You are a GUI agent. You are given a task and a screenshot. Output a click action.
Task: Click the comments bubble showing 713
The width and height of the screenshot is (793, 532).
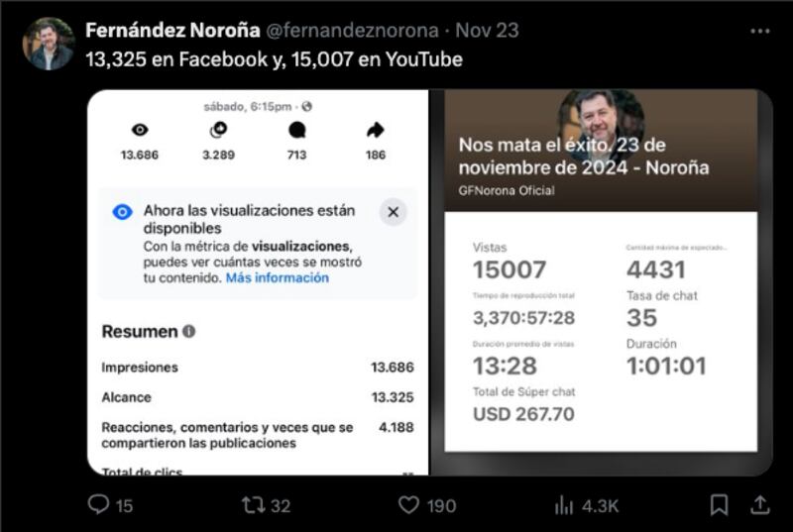pos(296,130)
